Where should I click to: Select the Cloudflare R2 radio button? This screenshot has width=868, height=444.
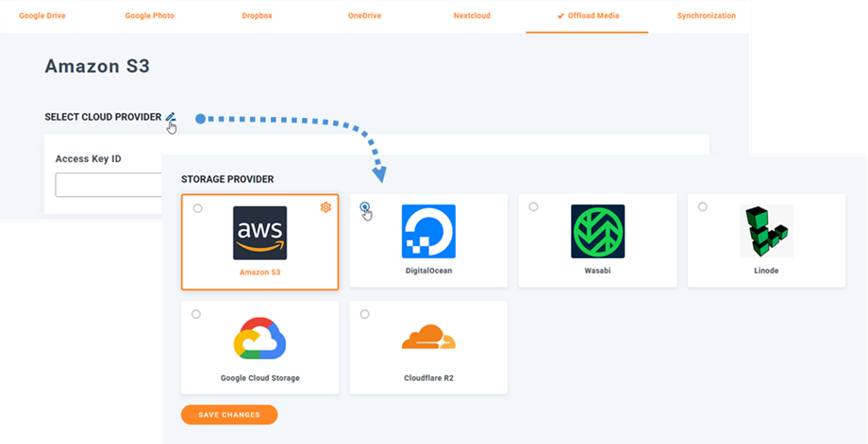point(365,314)
